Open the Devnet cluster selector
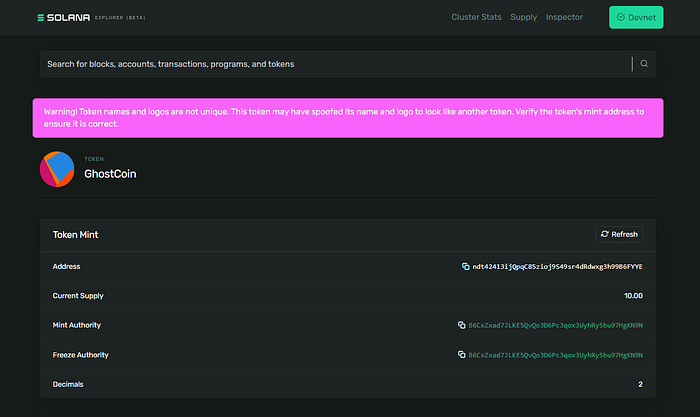This screenshot has width=700, height=417. click(635, 17)
